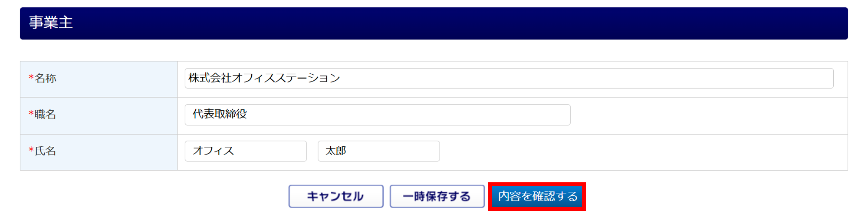Select the given name field containing 太郎
This screenshot has height=214, width=868.
pos(378,151)
